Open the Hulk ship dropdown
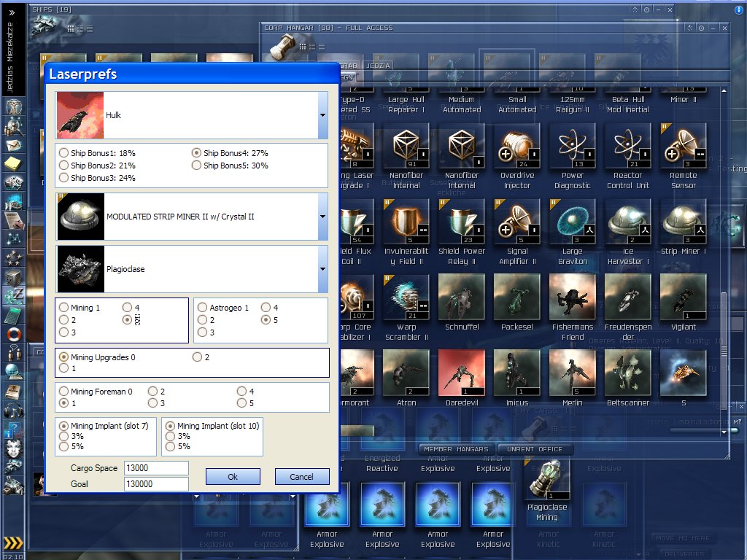Viewport: 747px width, 560px height. tap(322, 115)
